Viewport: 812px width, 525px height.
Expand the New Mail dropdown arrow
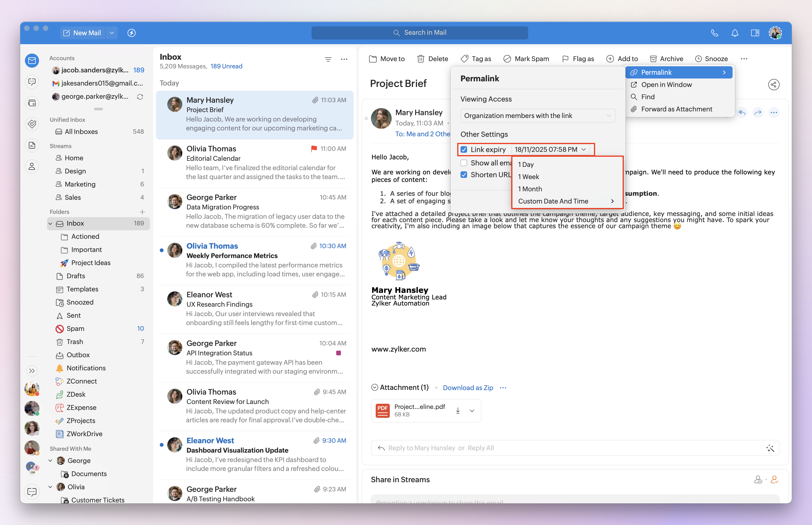click(x=112, y=33)
